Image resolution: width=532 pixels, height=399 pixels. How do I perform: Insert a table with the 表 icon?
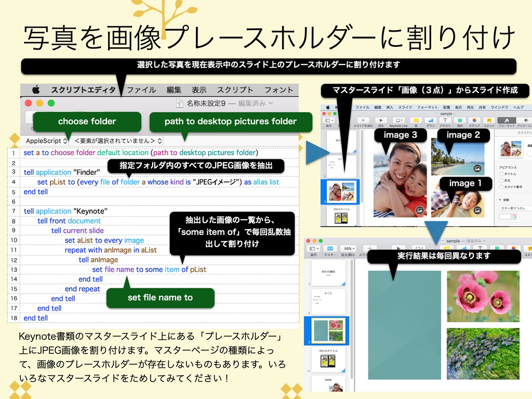pyautogui.click(x=416, y=120)
